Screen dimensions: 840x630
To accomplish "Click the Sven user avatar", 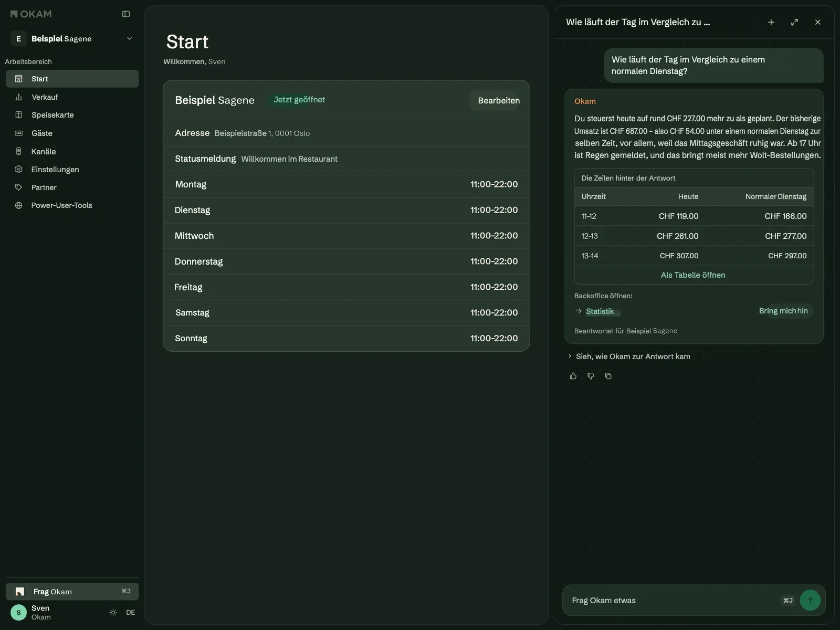I will (x=19, y=613).
